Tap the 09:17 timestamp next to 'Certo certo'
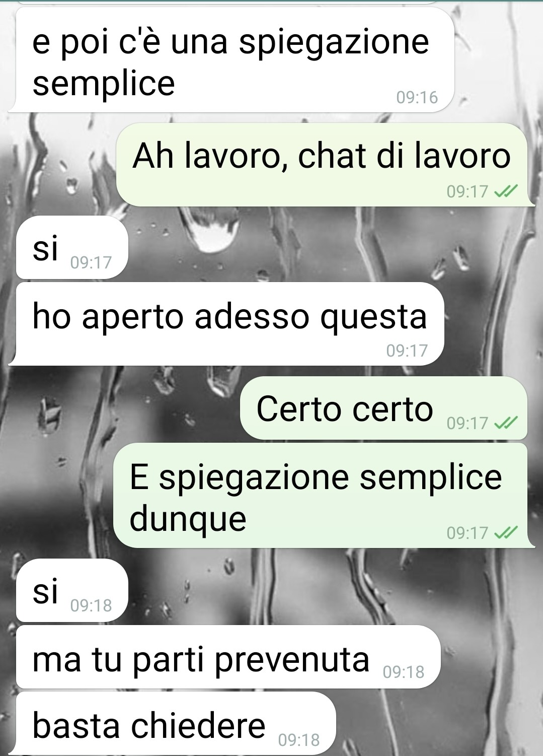The width and height of the screenshot is (543, 756). (468, 423)
